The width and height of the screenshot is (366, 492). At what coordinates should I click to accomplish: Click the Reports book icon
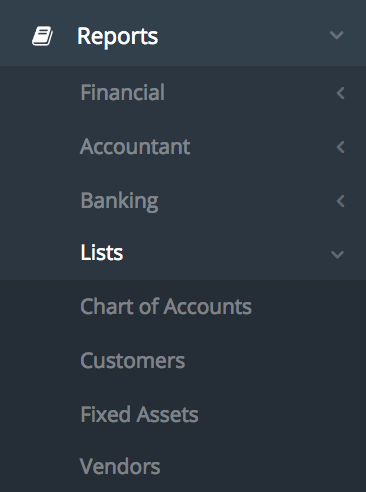tap(42, 36)
